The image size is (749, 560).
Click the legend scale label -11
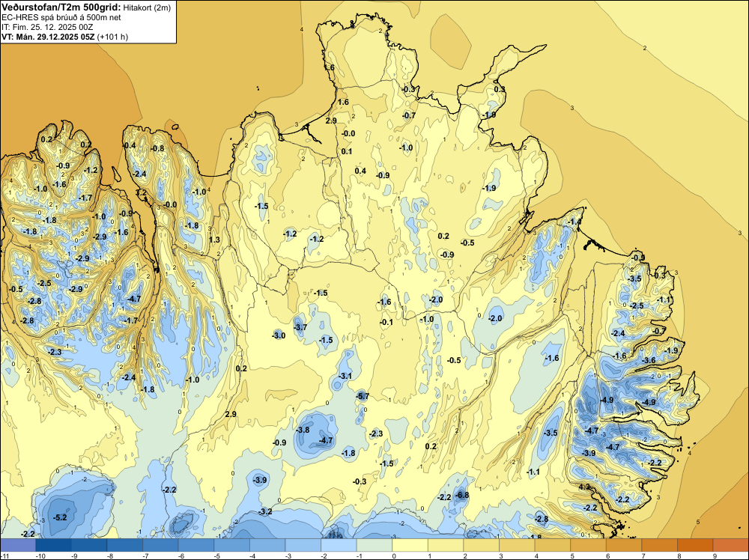point(4,556)
